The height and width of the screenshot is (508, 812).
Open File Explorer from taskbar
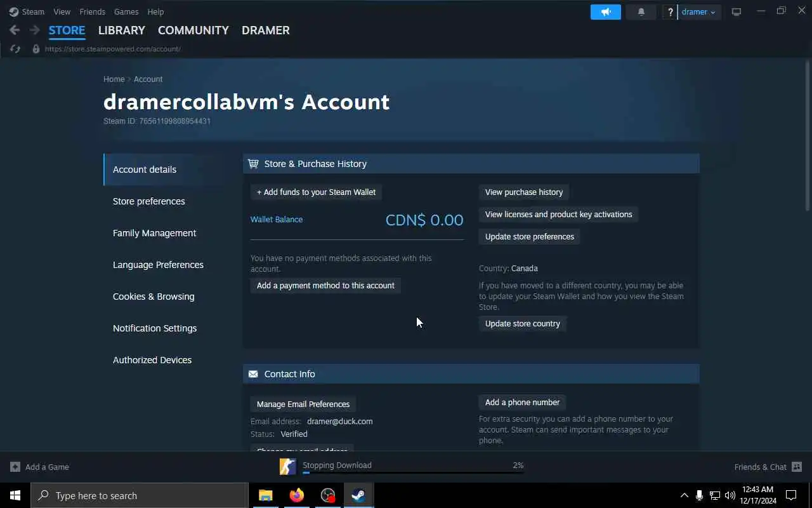pos(266,495)
